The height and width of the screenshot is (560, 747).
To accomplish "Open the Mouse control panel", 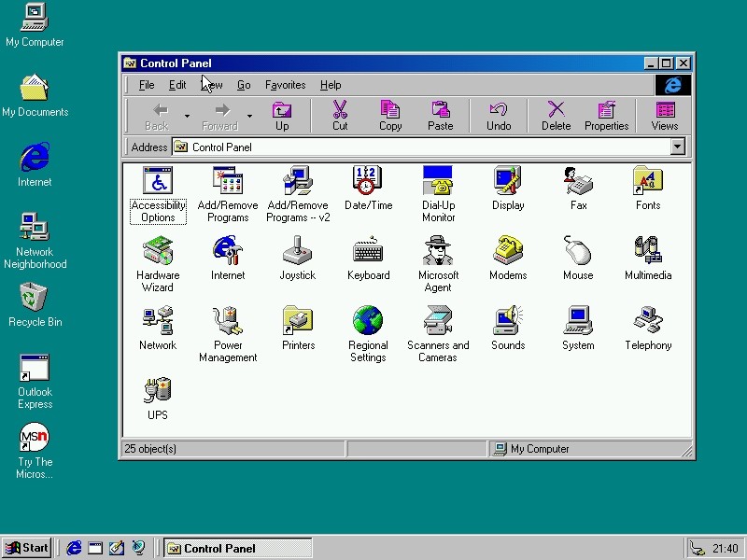I will point(577,252).
